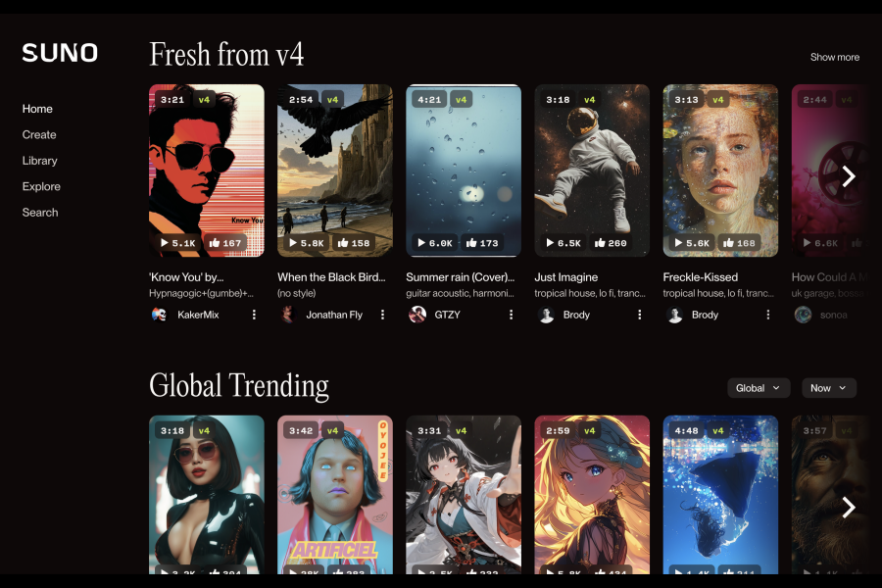Click KakerMix profile avatar

tap(159, 315)
